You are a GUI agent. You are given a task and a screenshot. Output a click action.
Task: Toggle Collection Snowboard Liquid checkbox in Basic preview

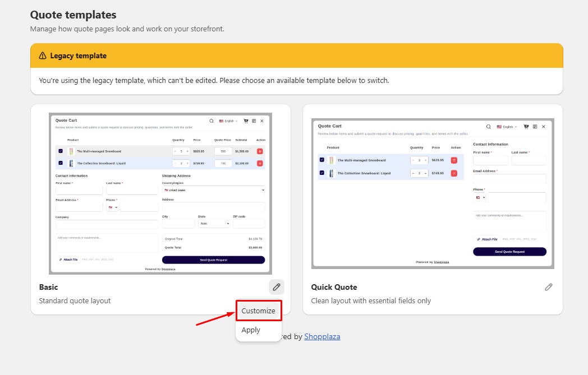point(61,163)
